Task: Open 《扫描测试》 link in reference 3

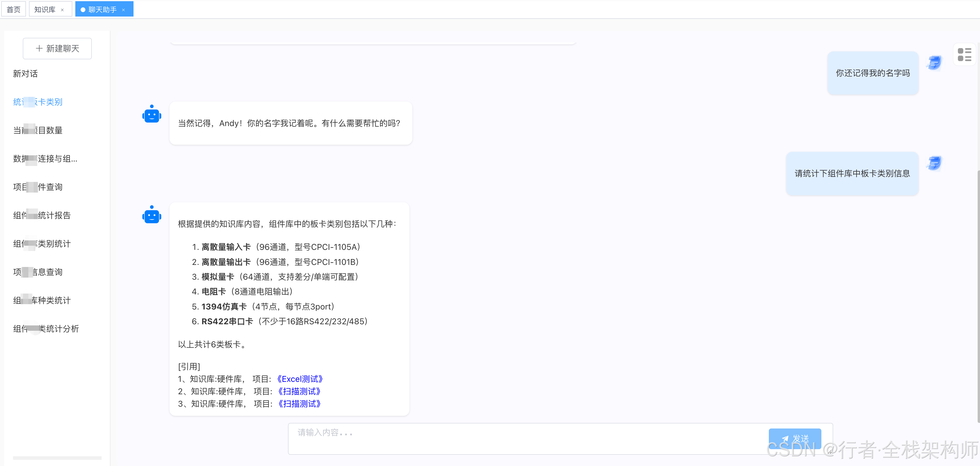Action: point(299,404)
